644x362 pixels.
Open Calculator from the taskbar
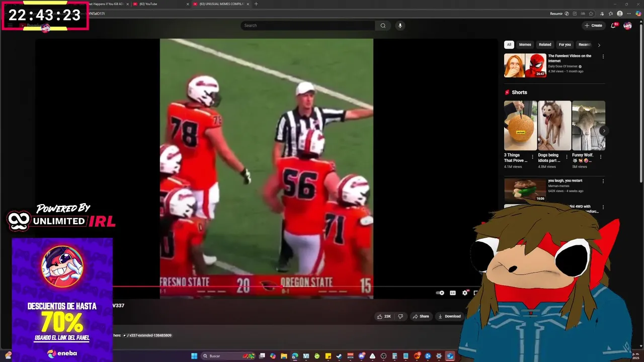[394, 356]
